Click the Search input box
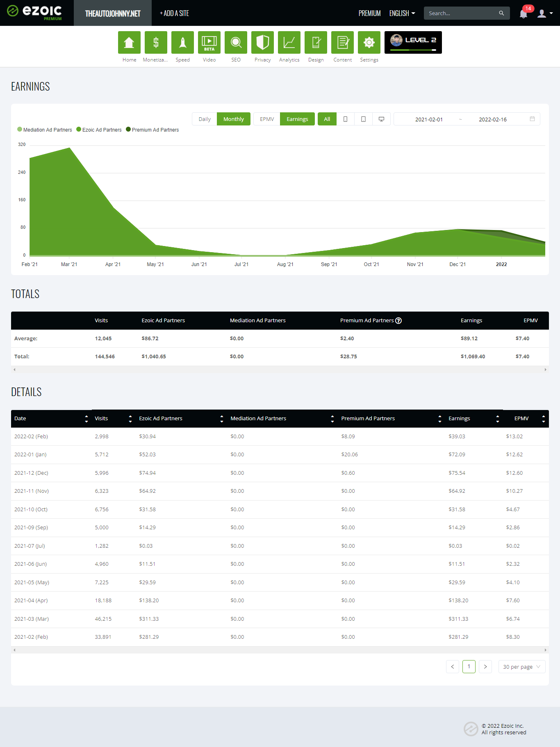The image size is (560, 747). [x=462, y=13]
